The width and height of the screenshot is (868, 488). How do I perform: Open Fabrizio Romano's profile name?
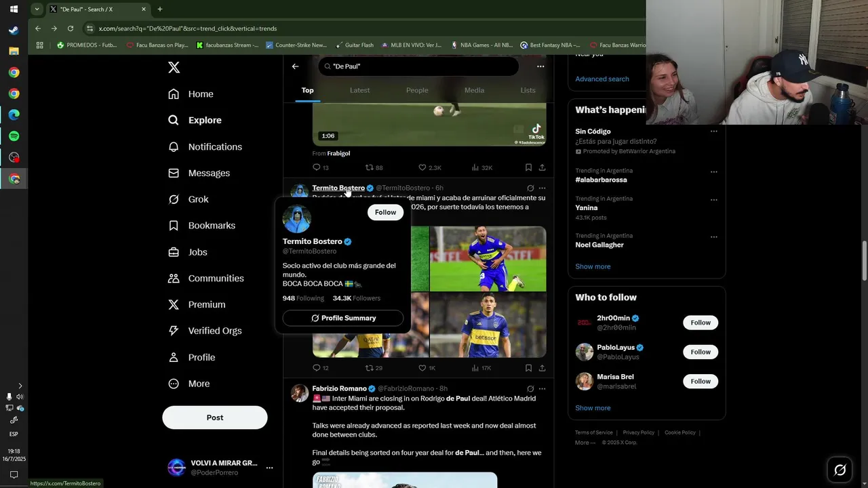pos(339,388)
